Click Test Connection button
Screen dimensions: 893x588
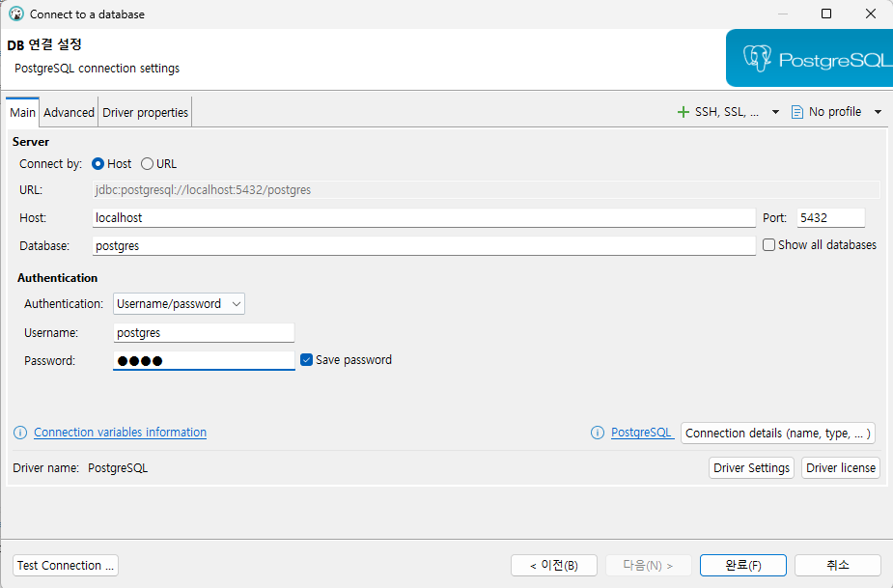tap(66, 565)
